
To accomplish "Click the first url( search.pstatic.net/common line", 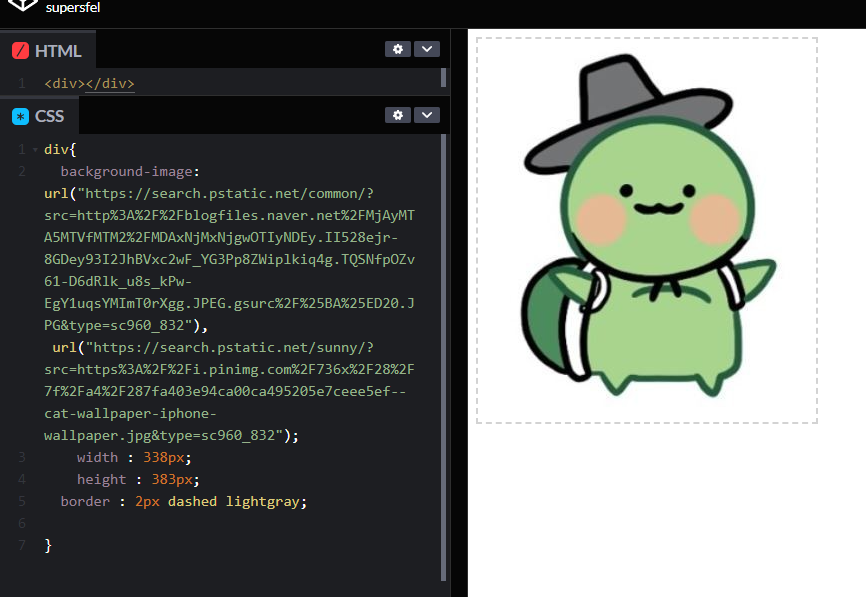I will tap(209, 194).
